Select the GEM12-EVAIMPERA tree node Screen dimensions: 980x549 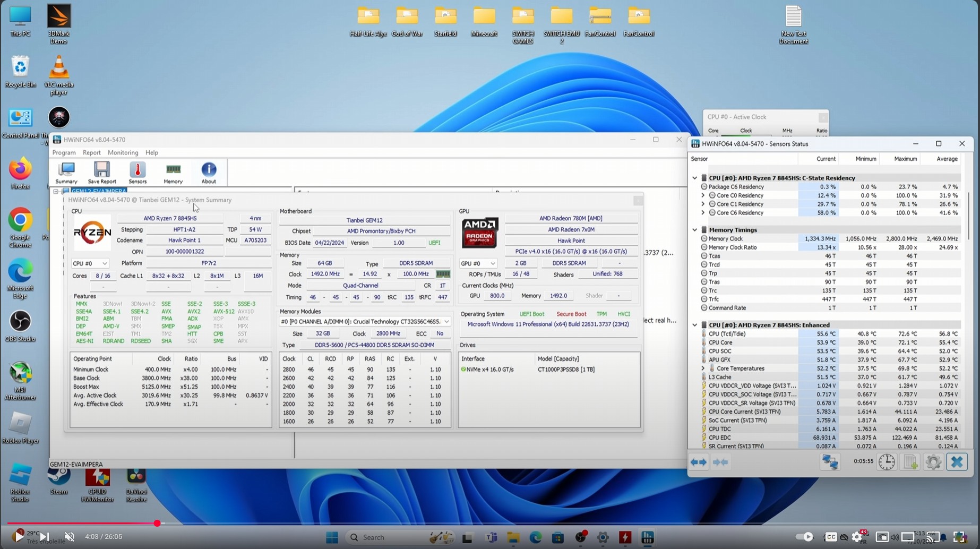pyautogui.click(x=99, y=191)
